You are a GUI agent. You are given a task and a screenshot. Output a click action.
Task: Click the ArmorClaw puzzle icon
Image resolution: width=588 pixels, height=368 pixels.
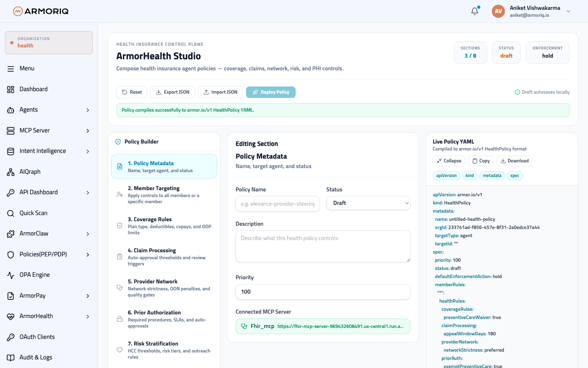tap(11, 234)
